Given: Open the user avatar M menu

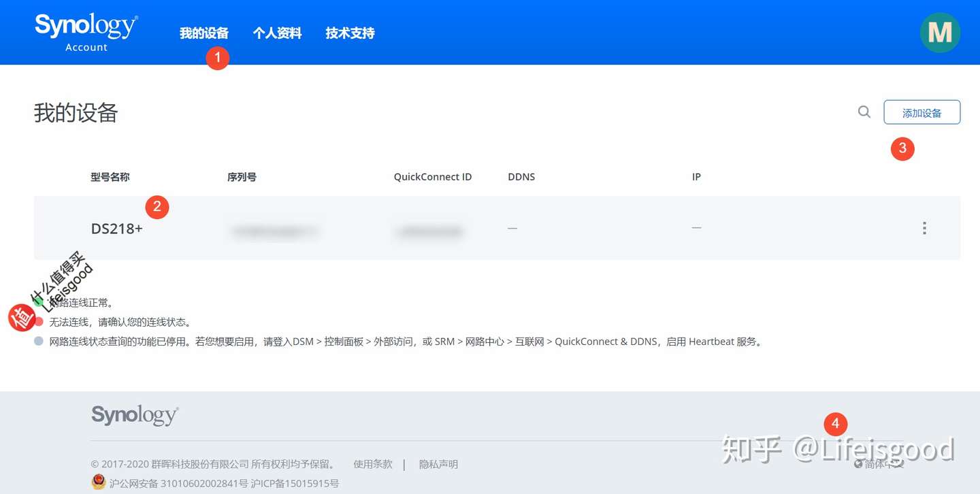Looking at the screenshot, I should [940, 32].
